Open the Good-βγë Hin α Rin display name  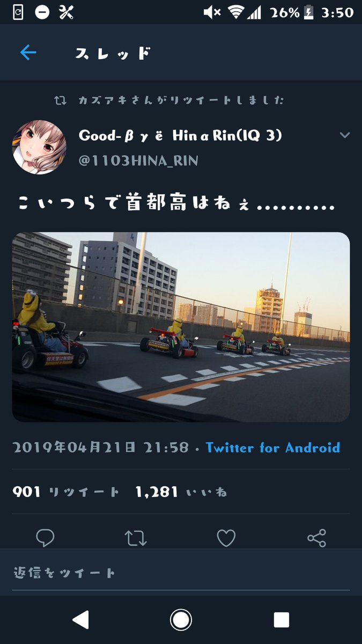[x=180, y=136]
